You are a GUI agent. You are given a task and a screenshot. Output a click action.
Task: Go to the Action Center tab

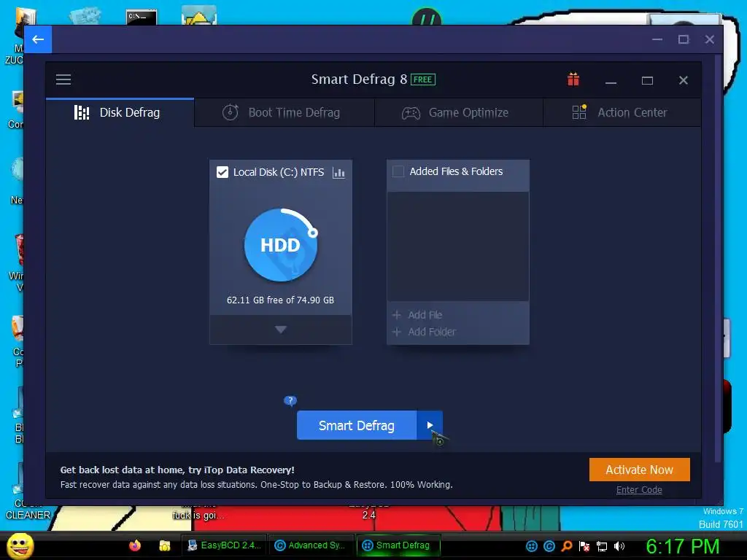(x=622, y=112)
